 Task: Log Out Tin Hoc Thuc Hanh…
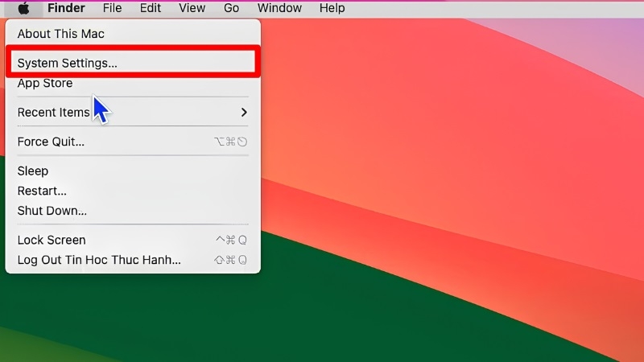pos(133,260)
